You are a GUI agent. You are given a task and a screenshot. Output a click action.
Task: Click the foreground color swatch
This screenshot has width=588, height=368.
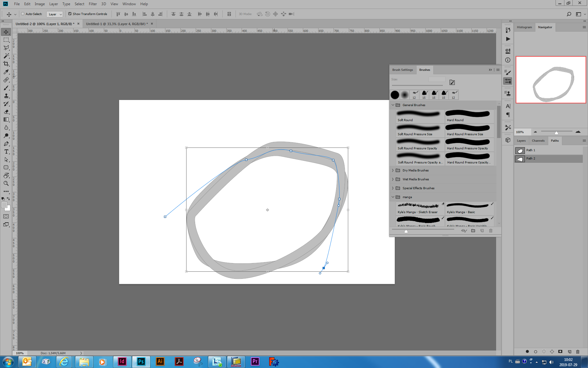click(4, 205)
